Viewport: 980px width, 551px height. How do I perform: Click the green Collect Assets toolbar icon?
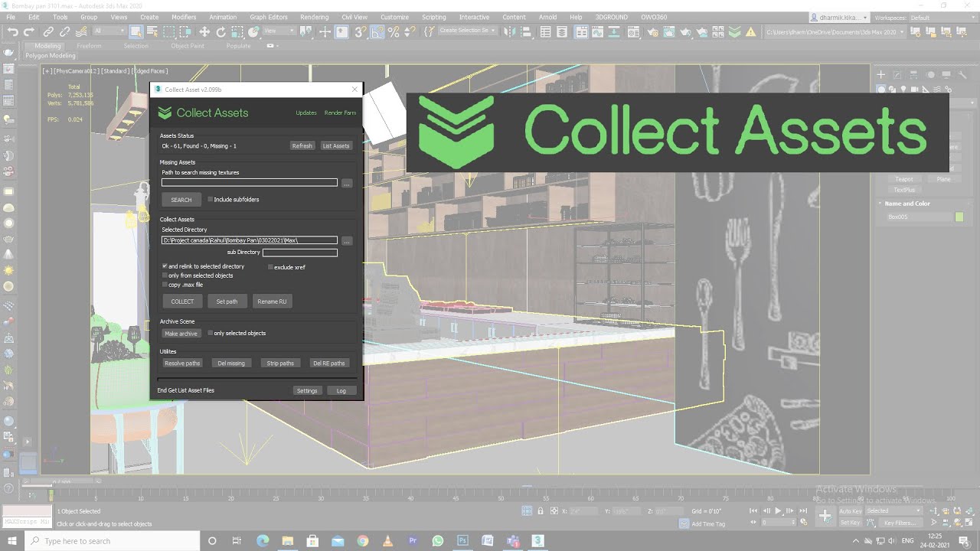coord(734,31)
